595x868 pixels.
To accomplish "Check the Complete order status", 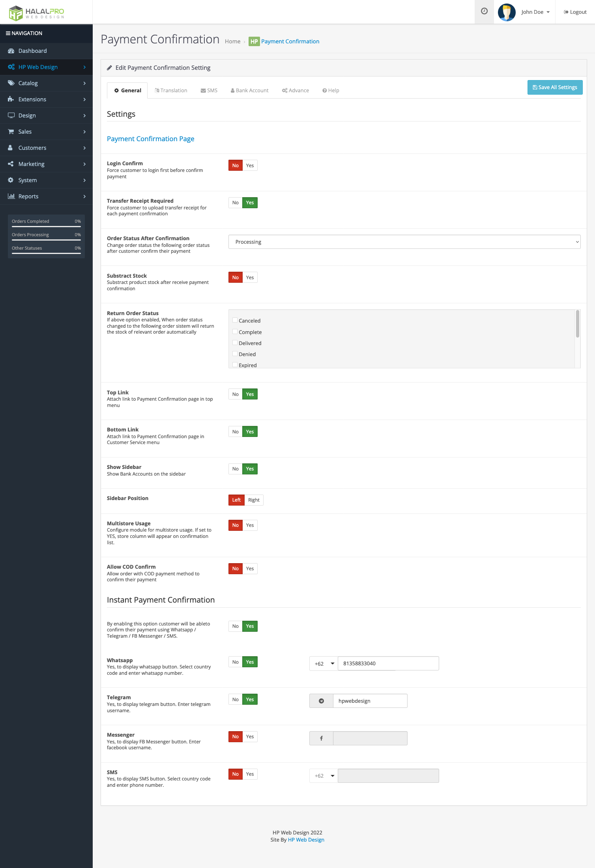I will coord(235,332).
